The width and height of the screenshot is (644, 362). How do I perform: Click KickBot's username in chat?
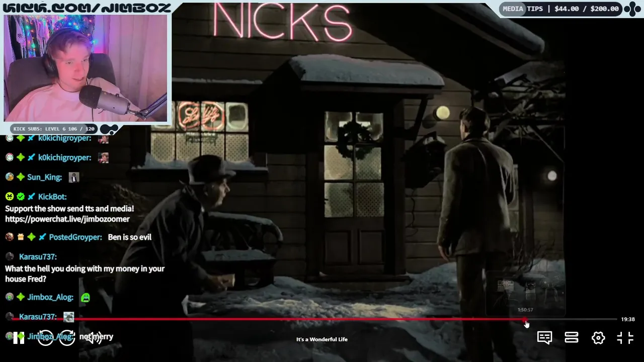click(52, 197)
